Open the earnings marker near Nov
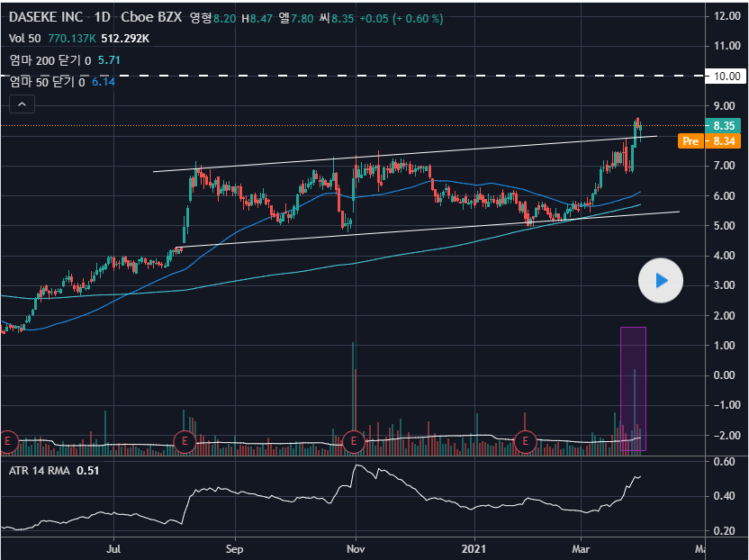The height and width of the screenshot is (560, 749). tap(355, 441)
